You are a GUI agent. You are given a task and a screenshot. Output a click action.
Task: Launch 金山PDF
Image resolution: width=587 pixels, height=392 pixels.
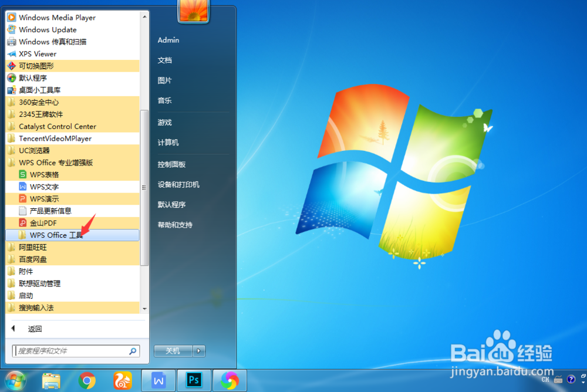(x=73, y=223)
